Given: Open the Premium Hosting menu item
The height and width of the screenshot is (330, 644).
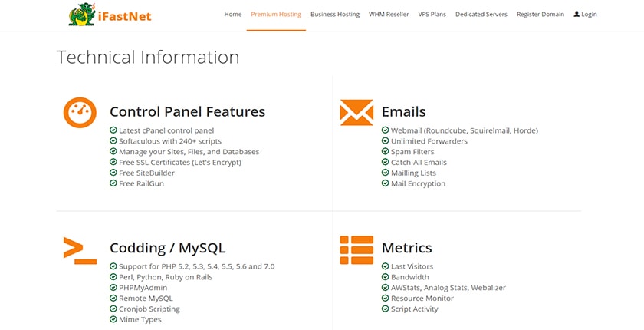Looking at the screenshot, I should 276,15.
